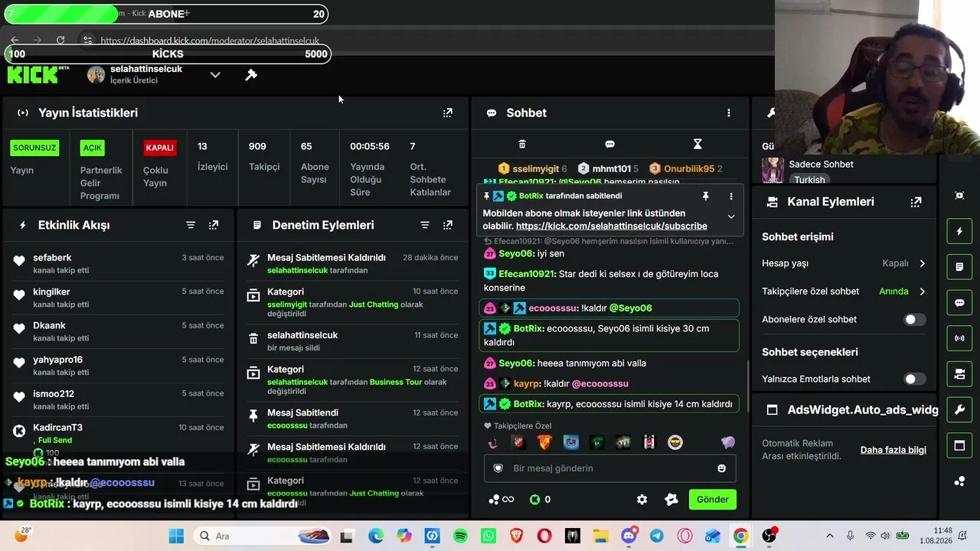Open Takipçilere özel sohbet setting chevron
Viewport: 980px width, 551px height.
point(922,292)
